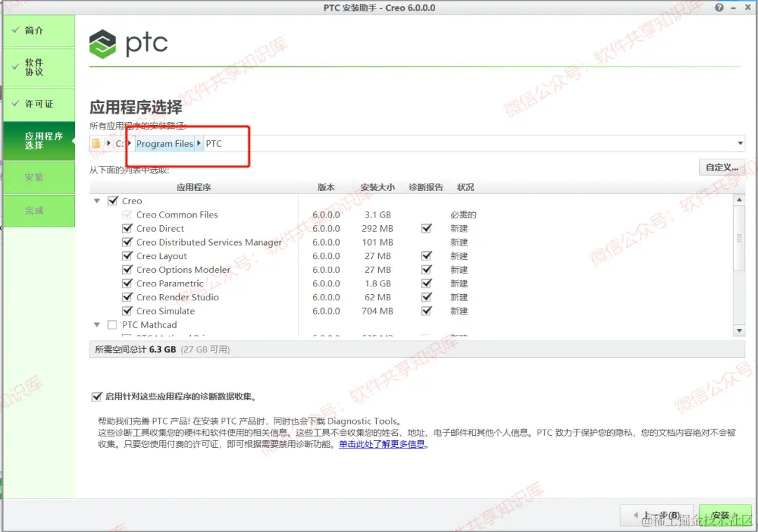Click the application list scrollbar thumb
The image size is (758, 532).
[x=738, y=238]
